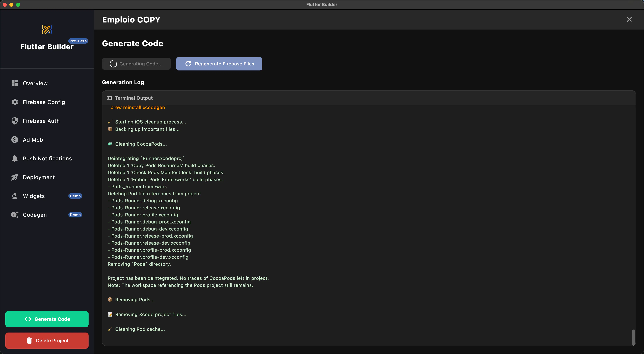Click the 'brew reinstall xcodegen' orange line
This screenshot has width=644, height=354.
tap(138, 107)
